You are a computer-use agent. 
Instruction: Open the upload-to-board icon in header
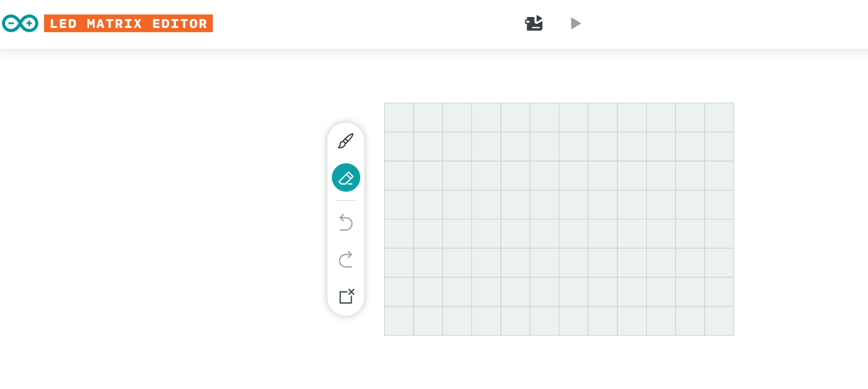534,23
